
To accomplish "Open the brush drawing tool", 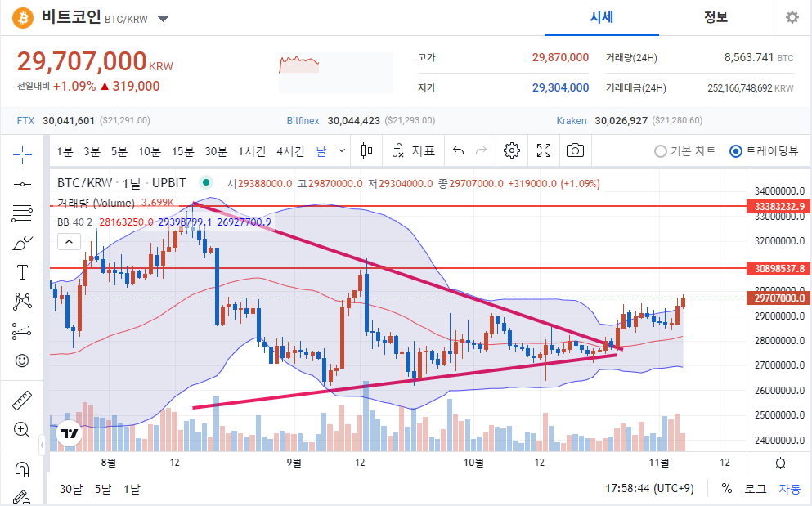I will 22,242.
